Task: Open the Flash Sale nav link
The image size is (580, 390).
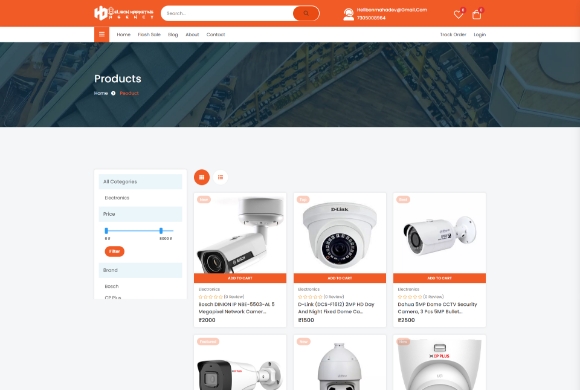Action: [149, 34]
